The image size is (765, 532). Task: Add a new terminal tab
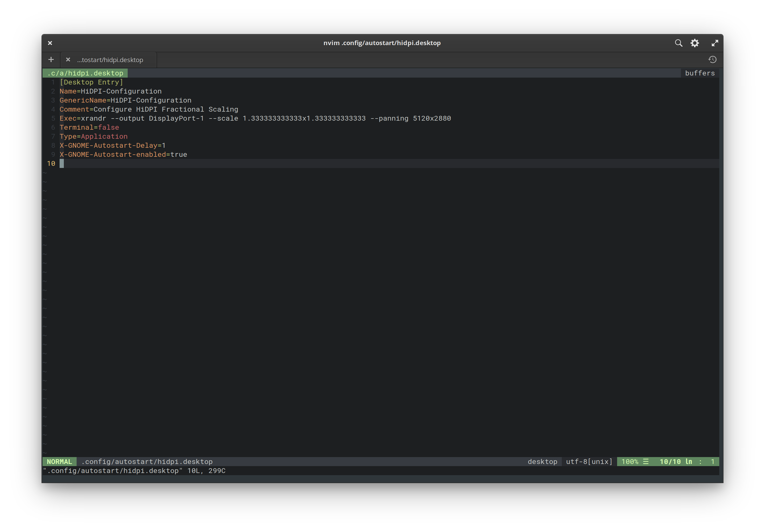click(x=51, y=60)
